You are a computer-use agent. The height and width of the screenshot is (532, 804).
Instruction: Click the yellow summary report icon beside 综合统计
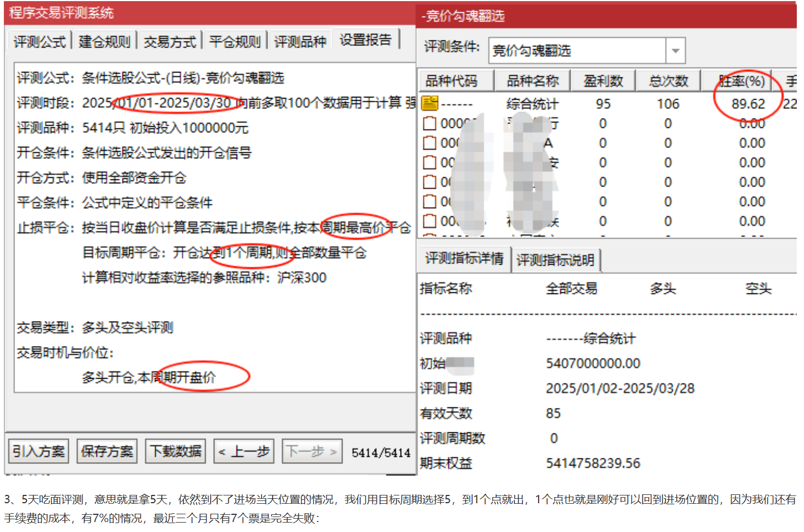click(430, 103)
